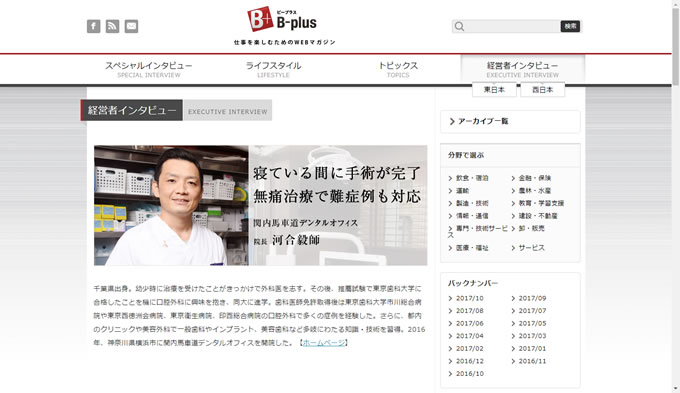
Task: Open back number 2017/01
Action: click(x=532, y=348)
